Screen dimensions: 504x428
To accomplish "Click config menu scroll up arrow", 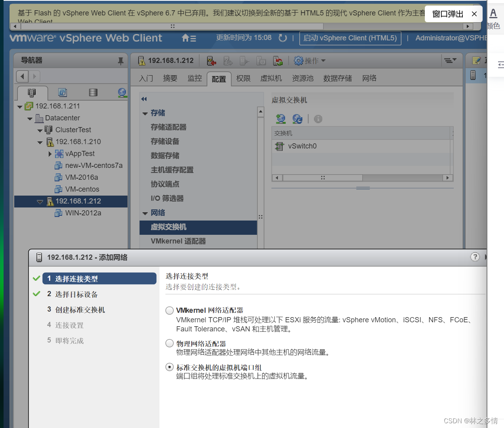I will [x=261, y=112].
